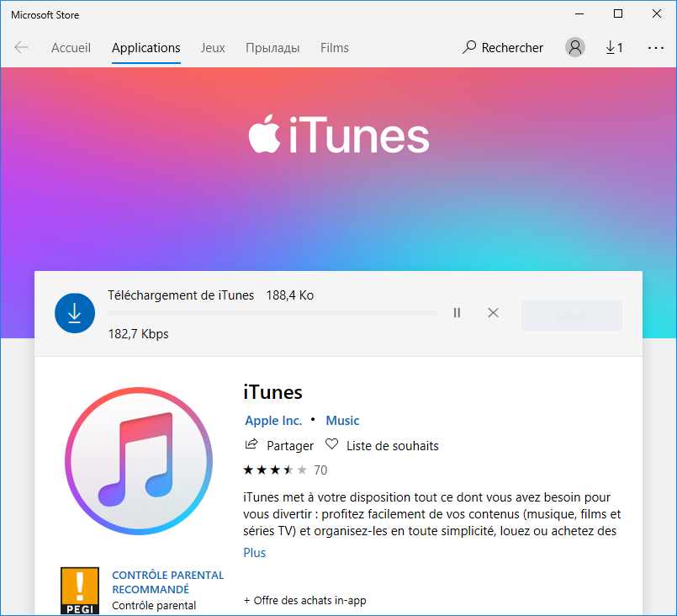
Task: Open the Accueil tab
Action: coord(71,47)
